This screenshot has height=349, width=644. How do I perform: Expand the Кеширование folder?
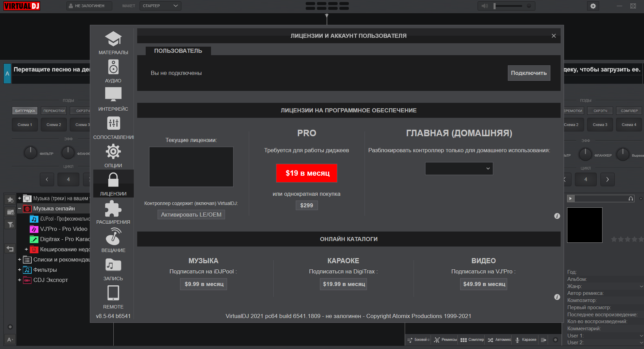click(x=26, y=249)
